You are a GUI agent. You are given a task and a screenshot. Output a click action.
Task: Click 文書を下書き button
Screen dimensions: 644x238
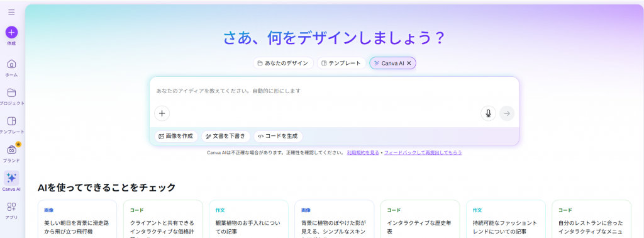click(226, 136)
